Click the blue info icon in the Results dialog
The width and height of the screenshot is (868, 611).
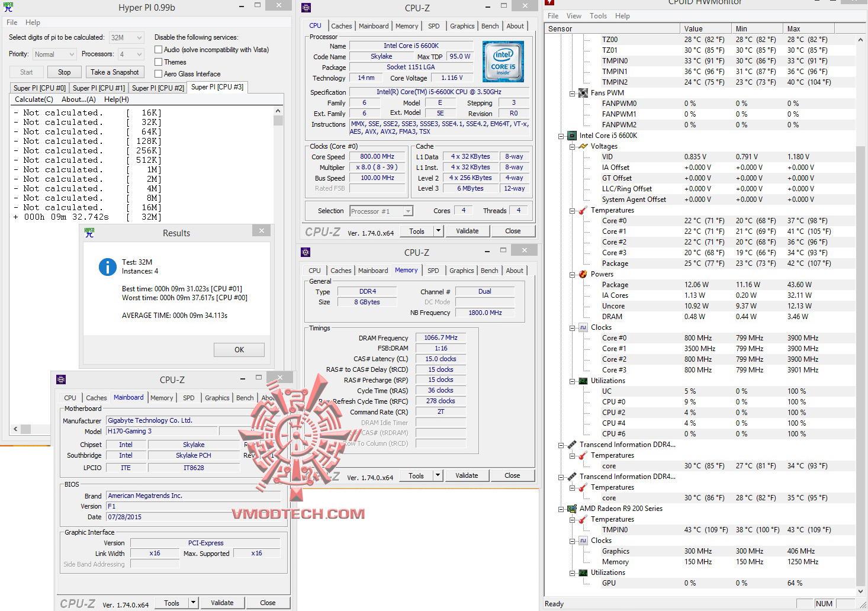click(107, 267)
